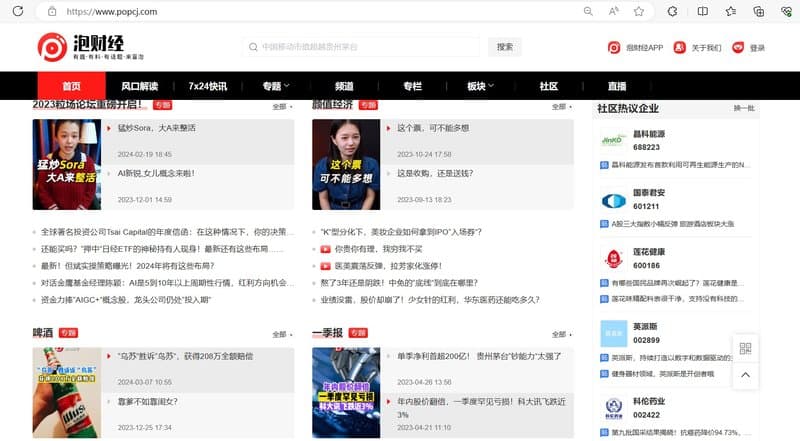This screenshot has width=800, height=441.
Task: Click the 颜值经济 section title
Action: 332,105
